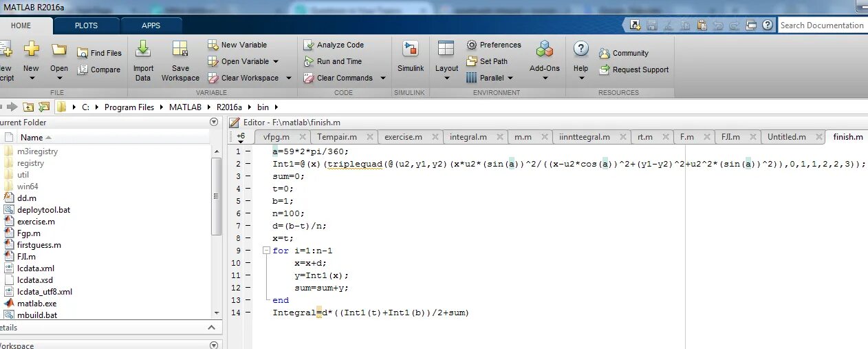Click the Layout icon
This screenshot has height=349, width=868.
point(446,49)
